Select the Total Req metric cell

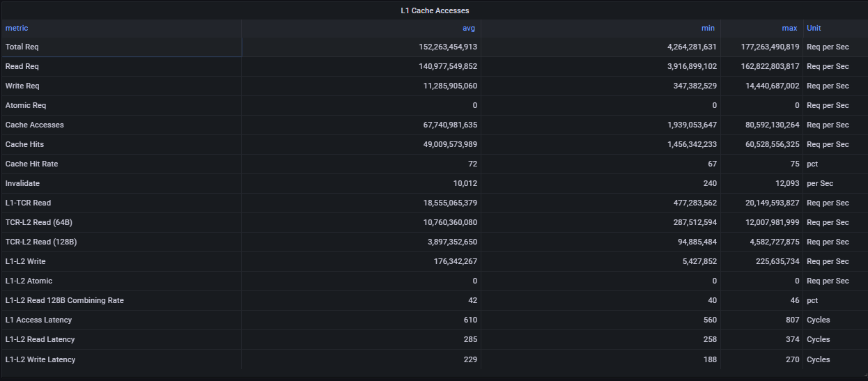coord(122,47)
